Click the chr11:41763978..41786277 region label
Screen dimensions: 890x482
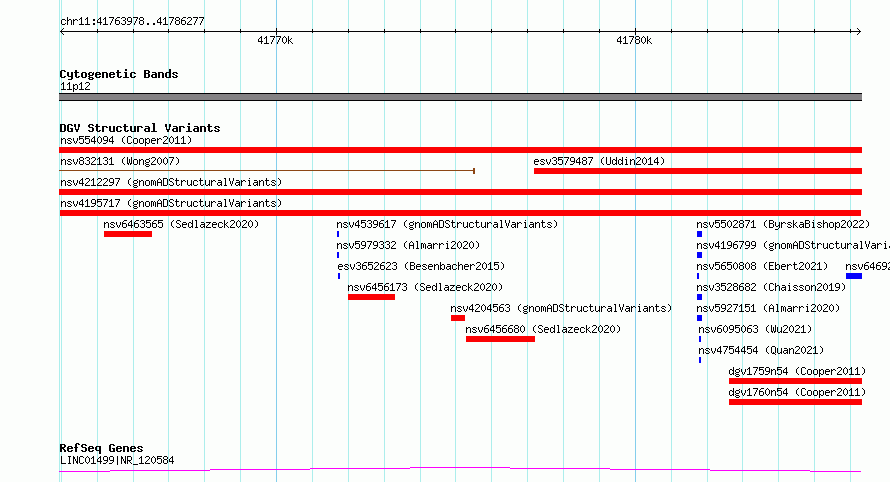click(x=132, y=21)
